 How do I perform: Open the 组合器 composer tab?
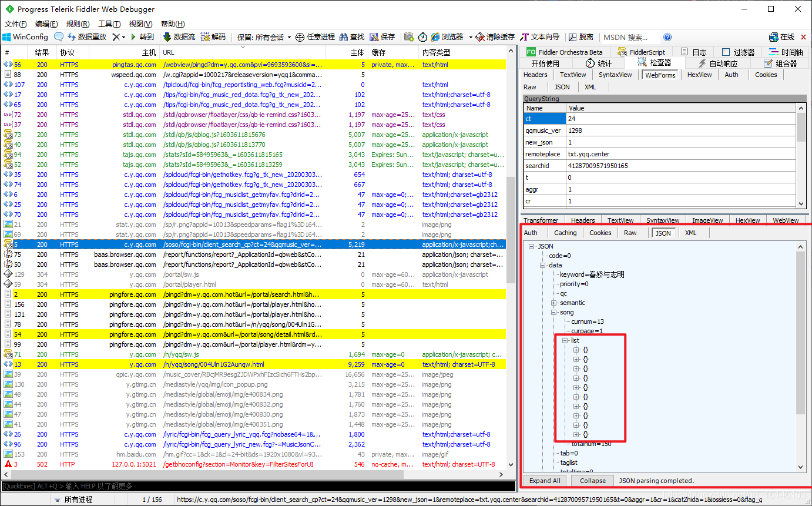[x=780, y=63]
